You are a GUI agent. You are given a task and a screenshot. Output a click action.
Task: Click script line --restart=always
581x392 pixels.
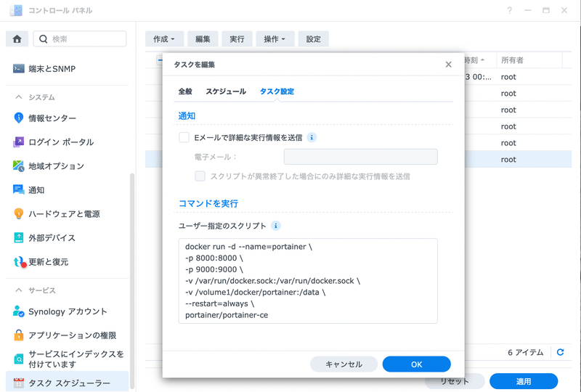pyautogui.click(x=220, y=303)
